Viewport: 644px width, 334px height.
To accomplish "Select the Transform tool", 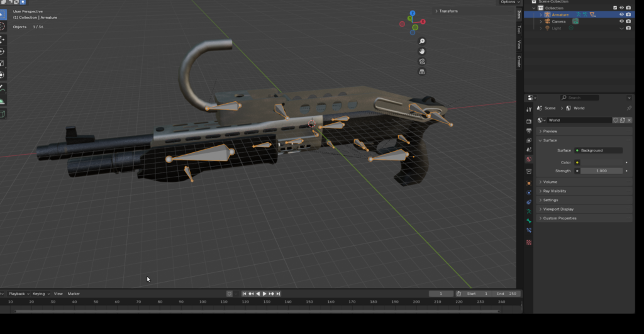I will pyautogui.click(x=2, y=75).
